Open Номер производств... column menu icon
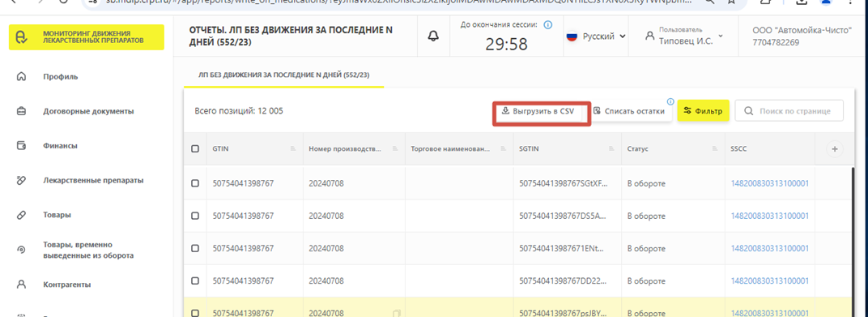Image resolution: width=868 pixels, height=317 pixels. tap(394, 148)
